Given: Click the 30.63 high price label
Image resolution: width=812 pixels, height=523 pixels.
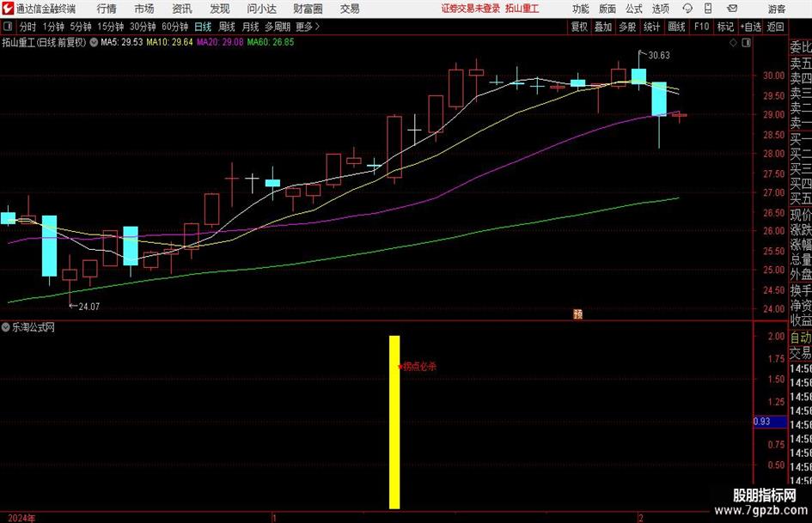Looking at the screenshot, I should (659, 56).
